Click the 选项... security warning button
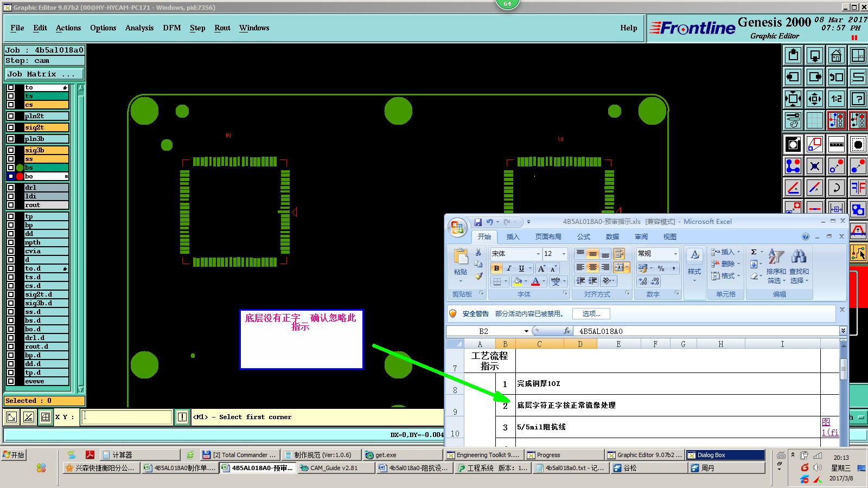Image resolution: width=868 pixels, height=488 pixels. 591,314
